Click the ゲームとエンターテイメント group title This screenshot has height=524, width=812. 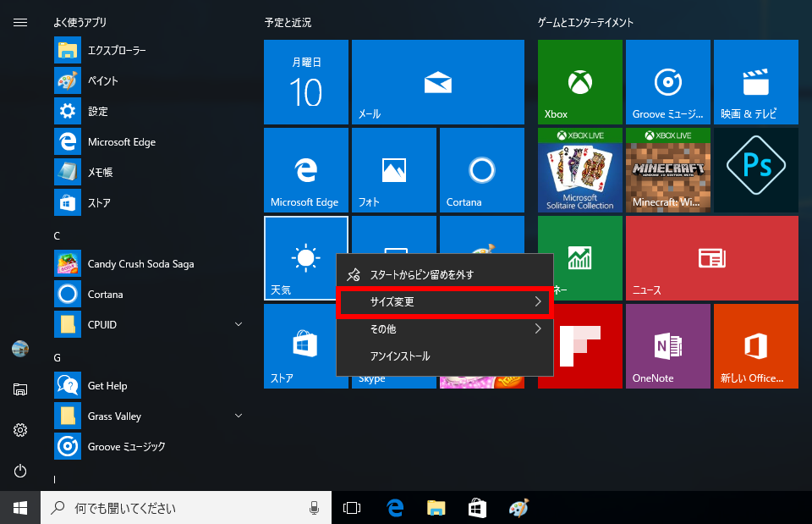coord(585,22)
